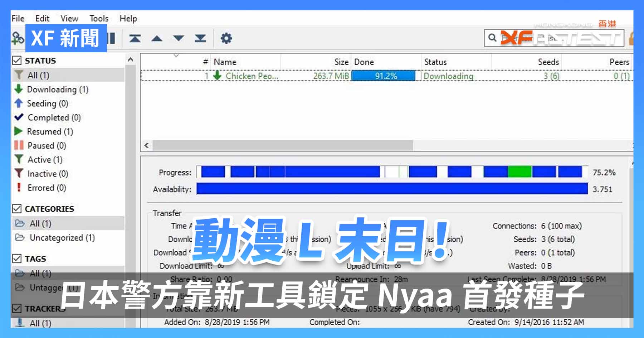Open the Edit menu
644x338 pixels.
coord(42,18)
